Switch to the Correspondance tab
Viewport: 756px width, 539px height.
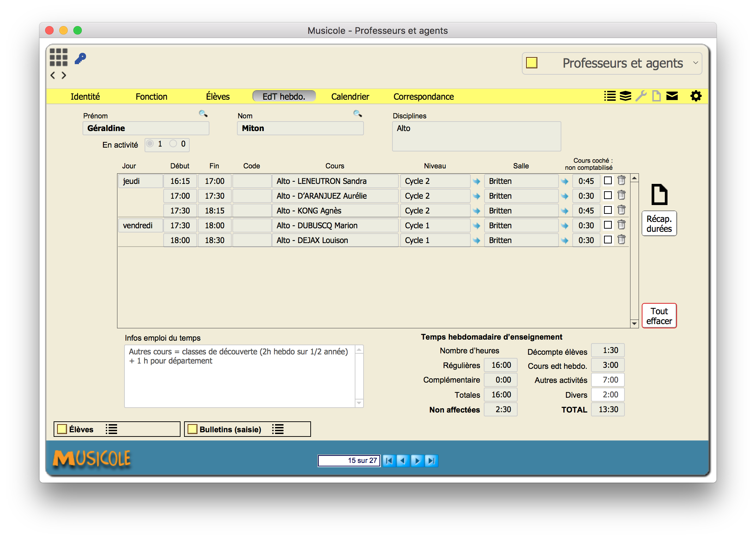423,97
